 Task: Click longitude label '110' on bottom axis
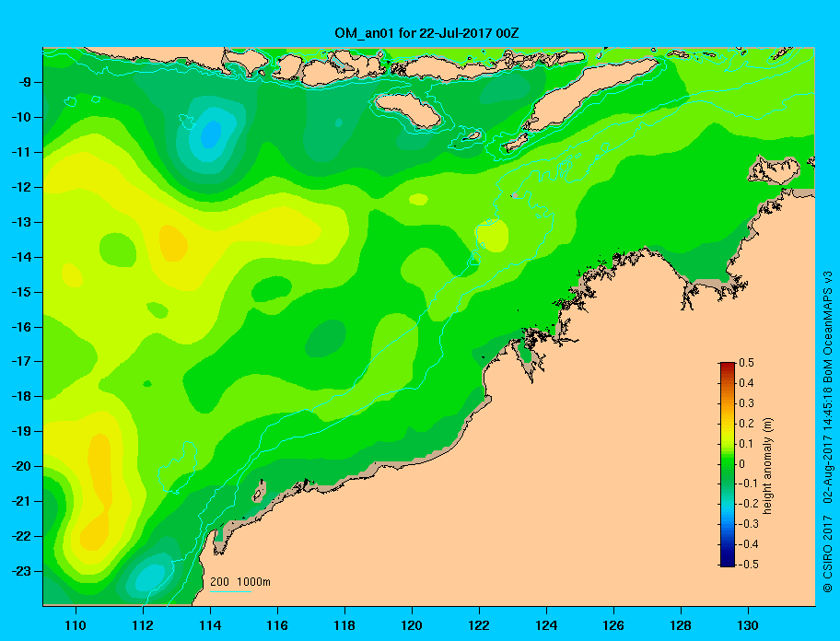coord(76,625)
